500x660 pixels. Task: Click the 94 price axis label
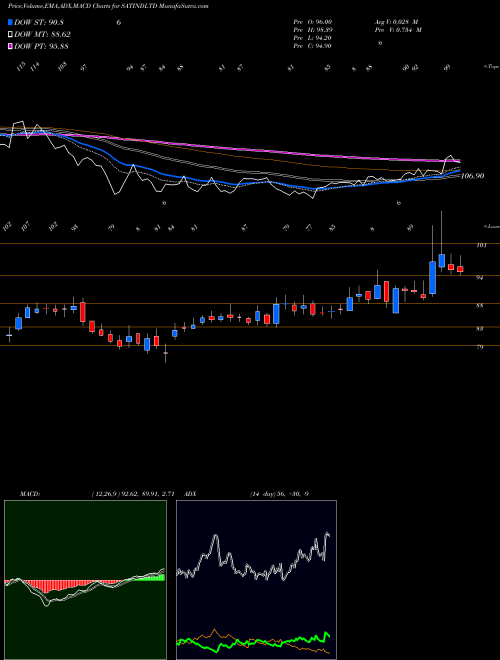tap(480, 277)
